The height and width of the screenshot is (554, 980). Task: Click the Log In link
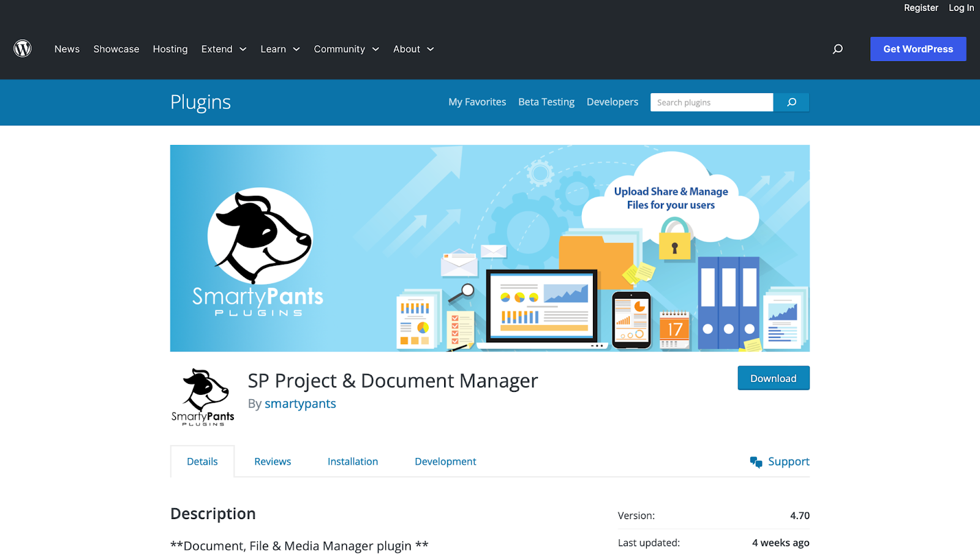(961, 8)
